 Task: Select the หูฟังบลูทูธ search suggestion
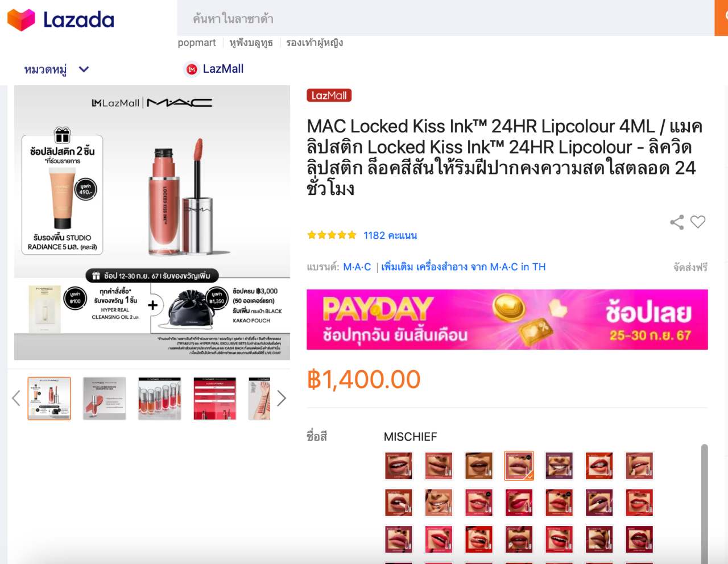(x=251, y=43)
